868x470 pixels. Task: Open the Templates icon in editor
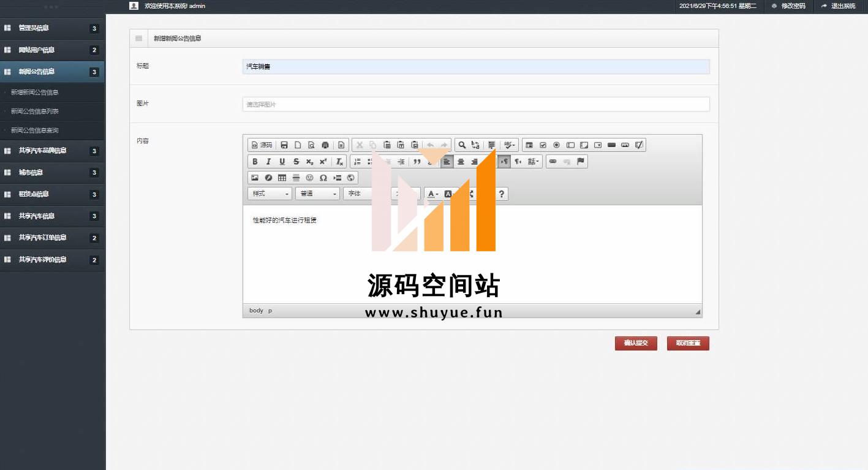341,145
